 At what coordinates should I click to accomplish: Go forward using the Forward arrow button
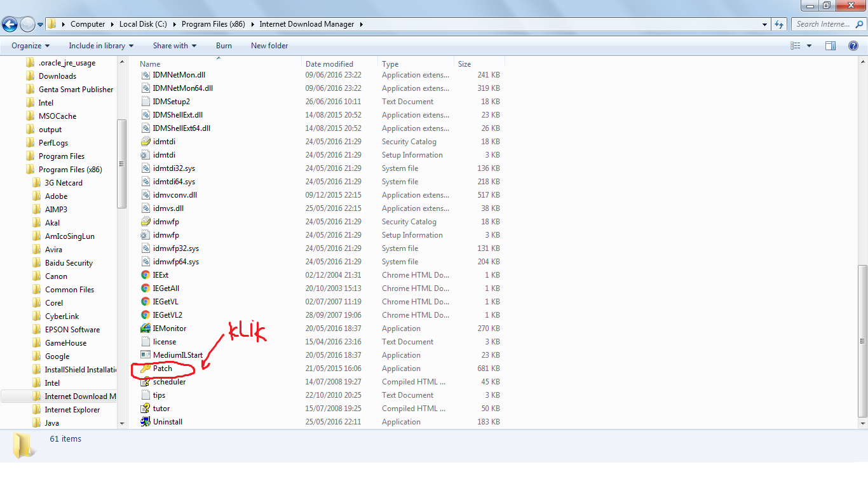pyautogui.click(x=27, y=25)
